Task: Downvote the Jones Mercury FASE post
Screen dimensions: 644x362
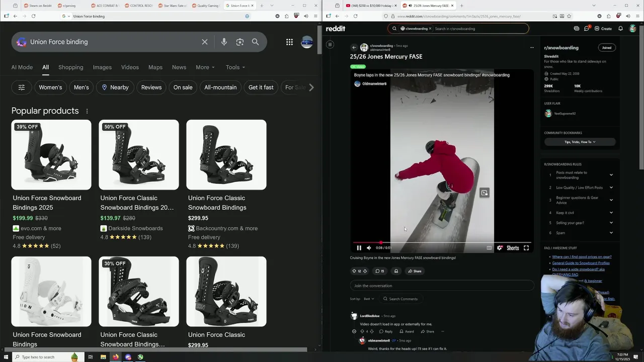Action: [365, 271]
